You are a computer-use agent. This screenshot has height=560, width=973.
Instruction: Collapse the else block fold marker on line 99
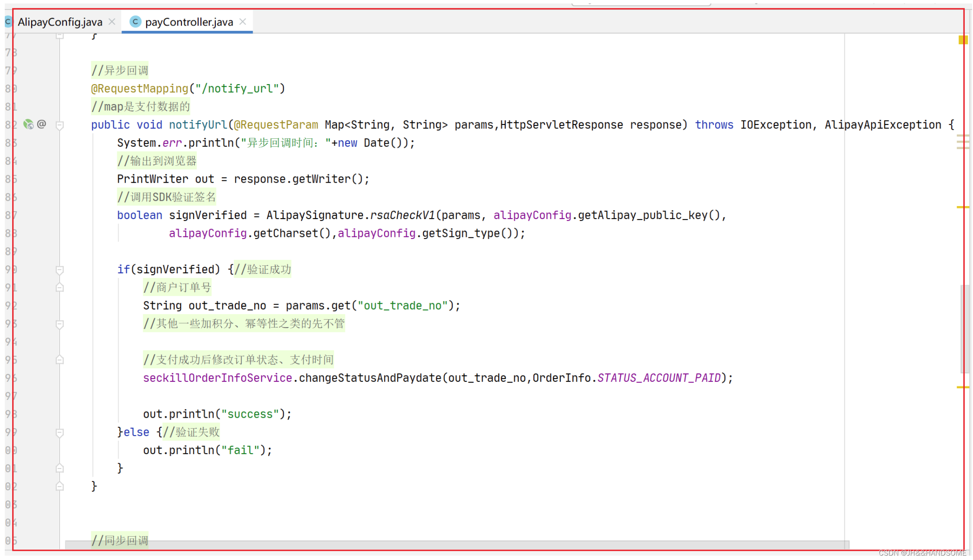(x=60, y=432)
